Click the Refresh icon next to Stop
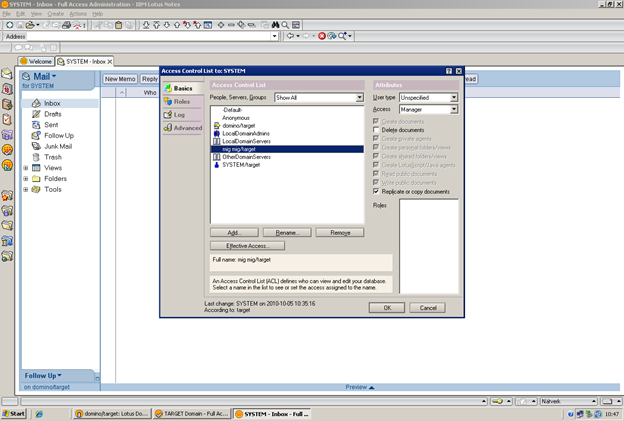 [x=332, y=36]
